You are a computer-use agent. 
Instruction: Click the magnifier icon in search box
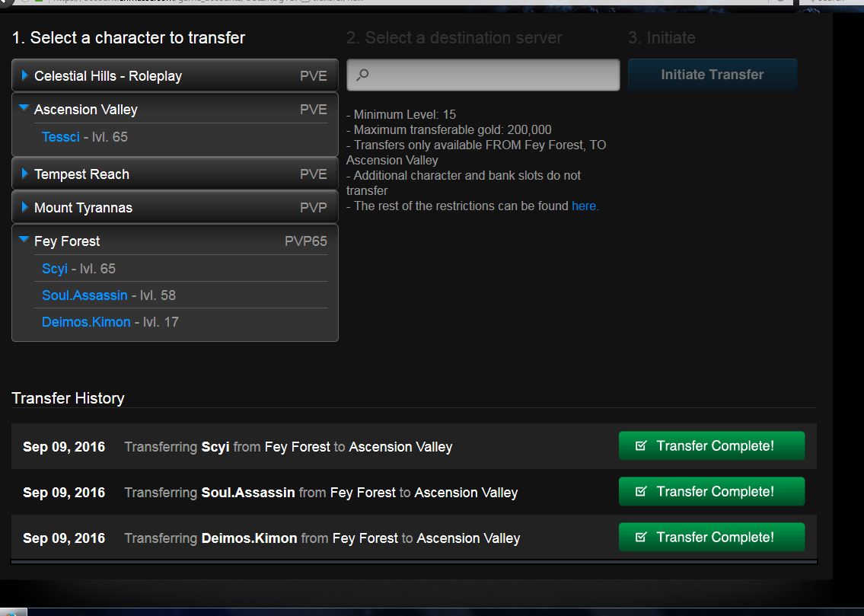(363, 75)
